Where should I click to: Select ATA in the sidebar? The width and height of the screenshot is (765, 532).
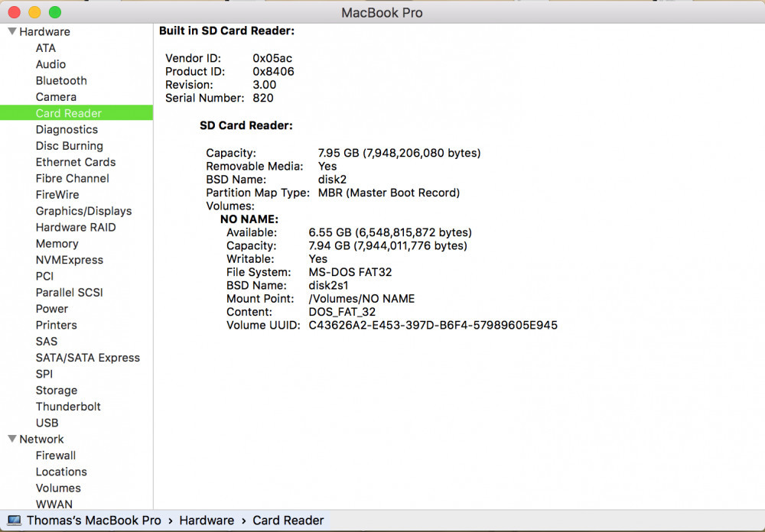45,48
